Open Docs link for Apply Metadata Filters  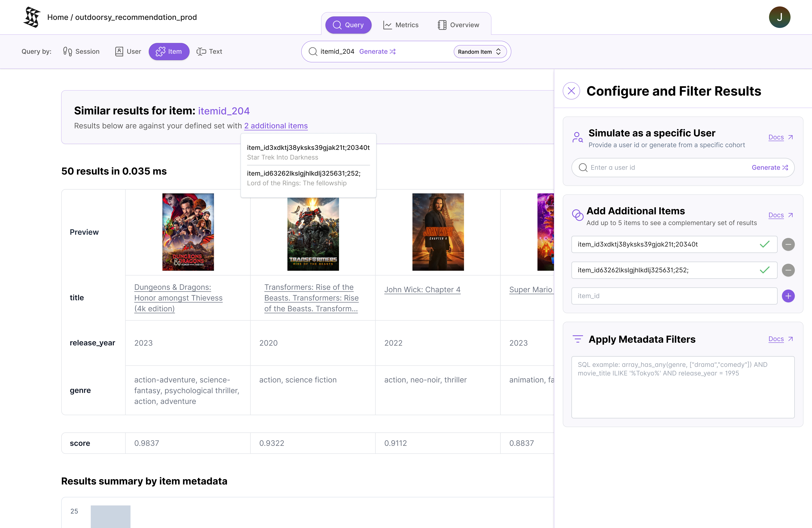pos(776,339)
